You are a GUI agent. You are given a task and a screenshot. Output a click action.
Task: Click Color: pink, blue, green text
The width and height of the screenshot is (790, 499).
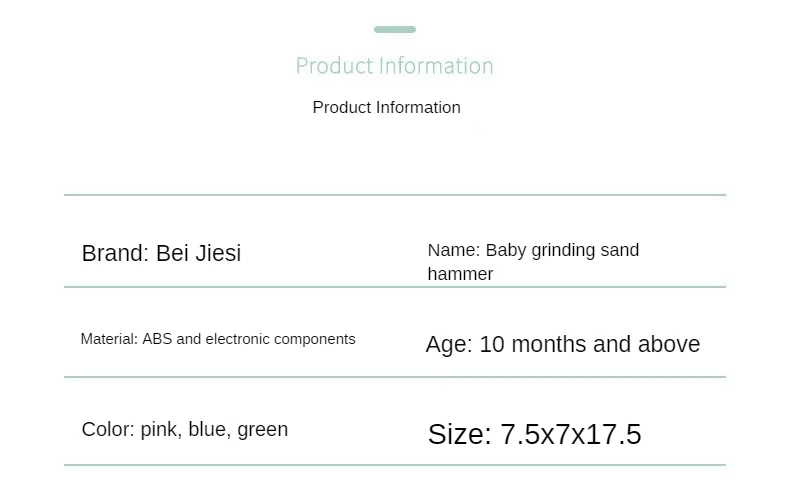point(185,430)
